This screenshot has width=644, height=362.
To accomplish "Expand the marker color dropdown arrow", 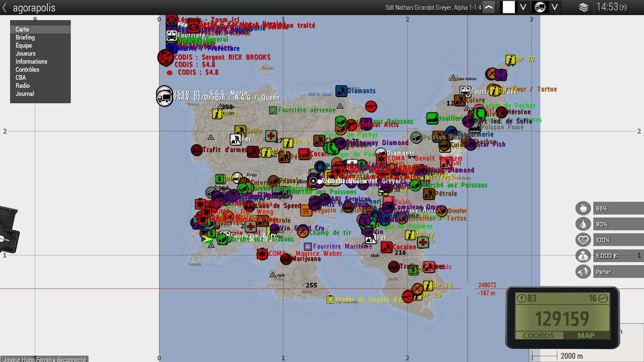I will [x=523, y=7].
